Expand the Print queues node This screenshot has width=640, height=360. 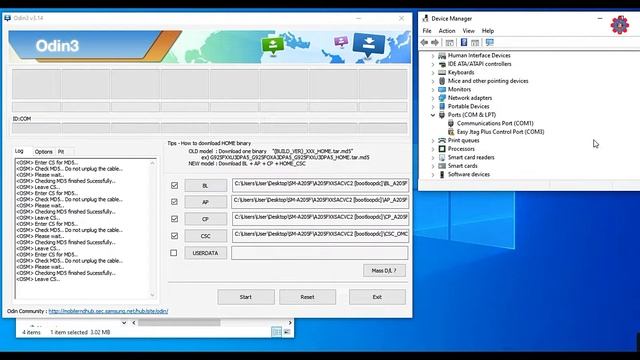tap(433, 140)
